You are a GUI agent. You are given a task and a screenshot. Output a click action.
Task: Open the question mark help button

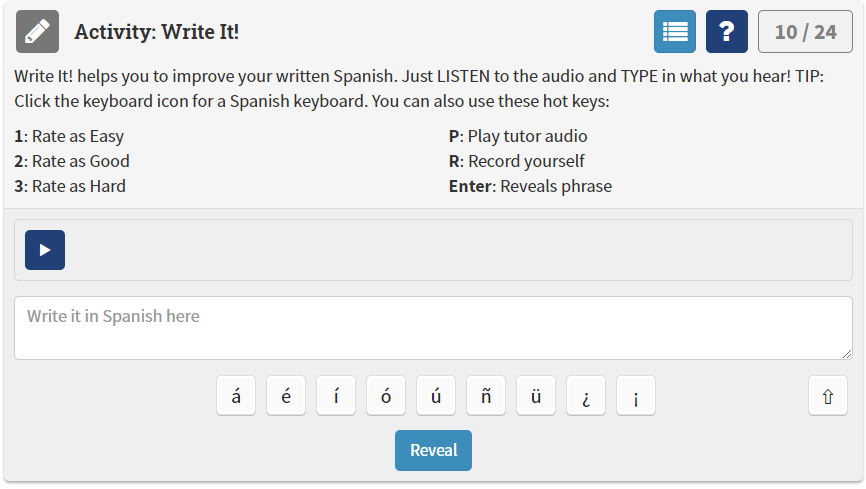[727, 31]
